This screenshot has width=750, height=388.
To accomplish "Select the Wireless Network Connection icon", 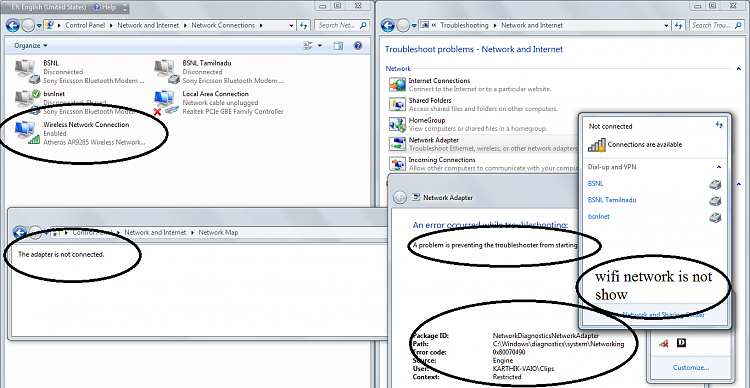I will [x=26, y=132].
